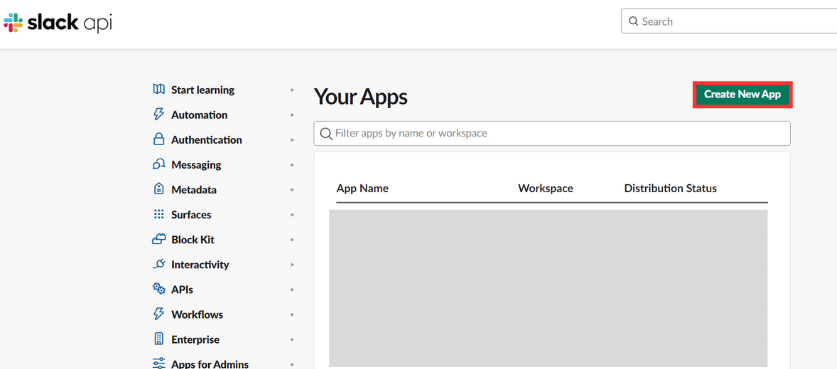
Task: Focus the Filter apps by name field
Action: pos(552,134)
